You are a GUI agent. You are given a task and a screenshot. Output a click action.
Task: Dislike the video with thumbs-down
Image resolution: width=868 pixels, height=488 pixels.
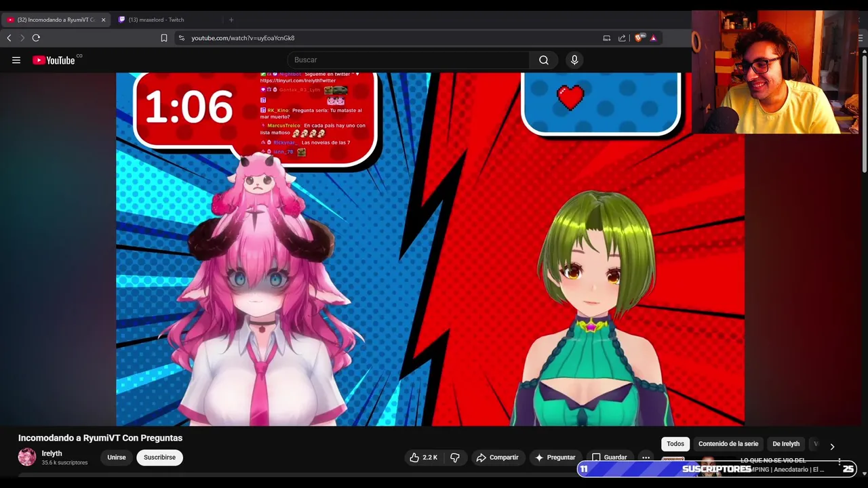(455, 457)
